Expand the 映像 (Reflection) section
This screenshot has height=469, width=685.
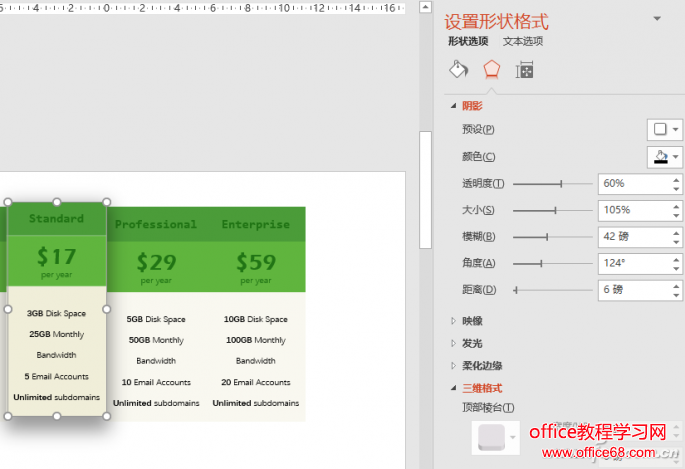point(453,321)
